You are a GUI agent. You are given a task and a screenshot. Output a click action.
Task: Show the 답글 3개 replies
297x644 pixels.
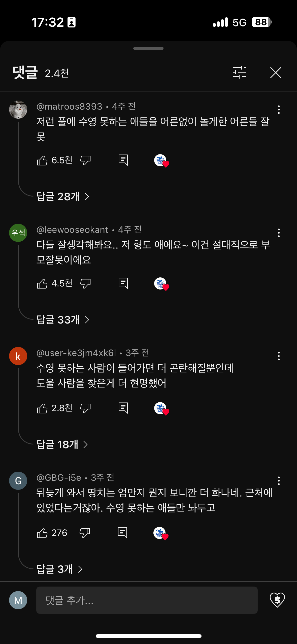click(59, 569)
